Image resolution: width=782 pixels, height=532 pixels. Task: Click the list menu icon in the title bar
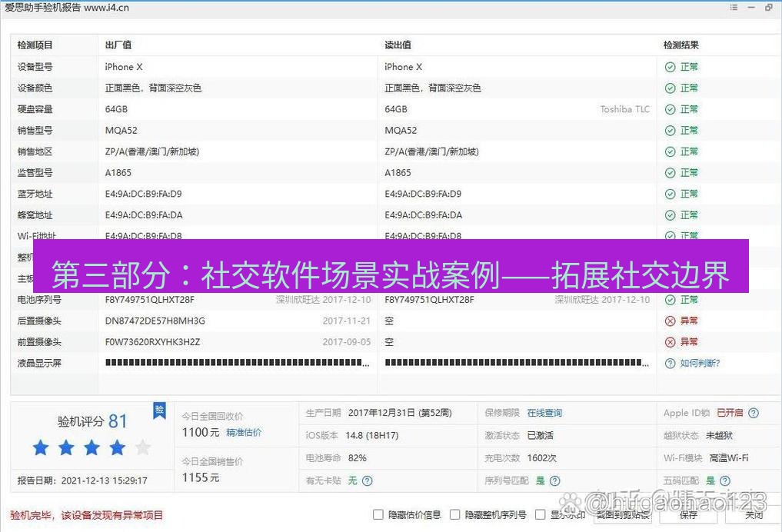(734, 7)
